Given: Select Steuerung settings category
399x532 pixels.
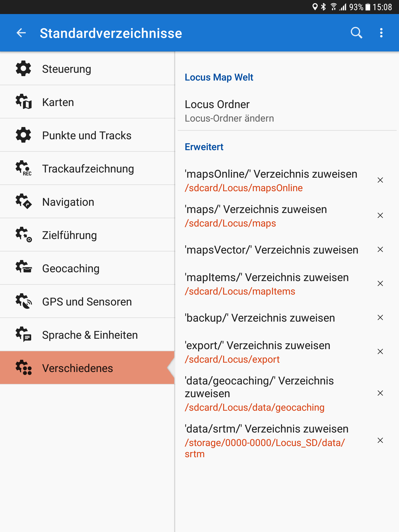Looking at the screenshot, I should (66, 69).
